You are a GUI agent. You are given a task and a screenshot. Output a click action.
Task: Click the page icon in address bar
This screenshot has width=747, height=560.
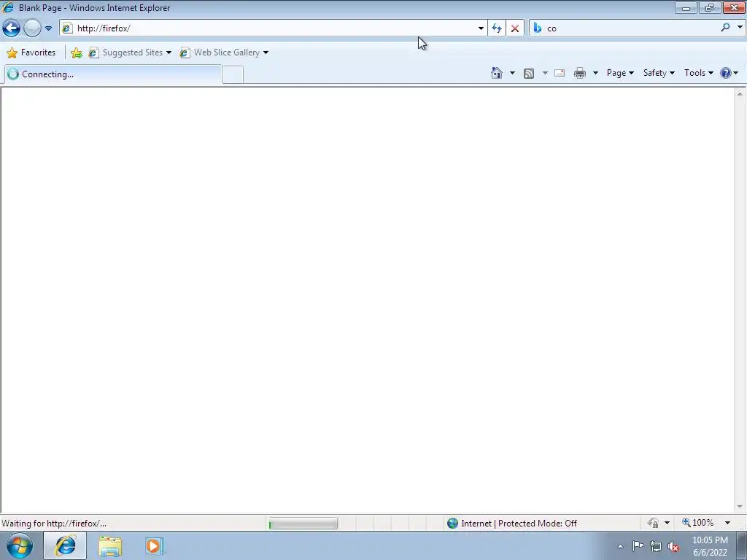coord(68,28)
